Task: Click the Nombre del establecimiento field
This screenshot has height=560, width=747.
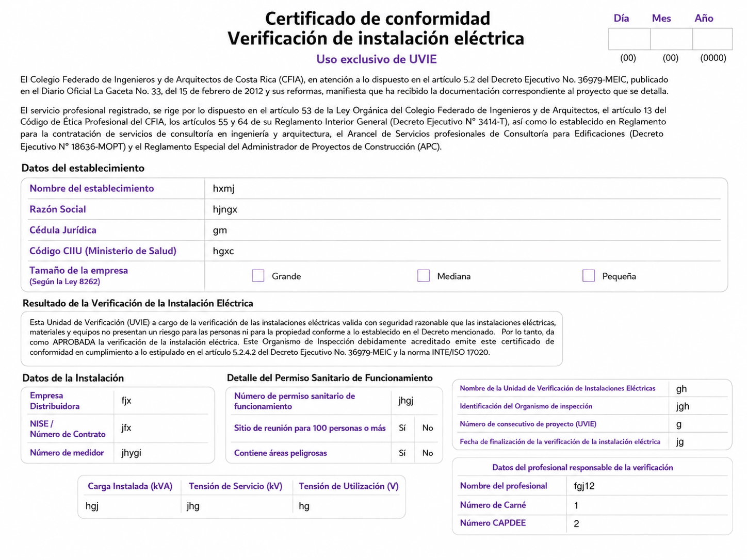Action: (463, 188)
